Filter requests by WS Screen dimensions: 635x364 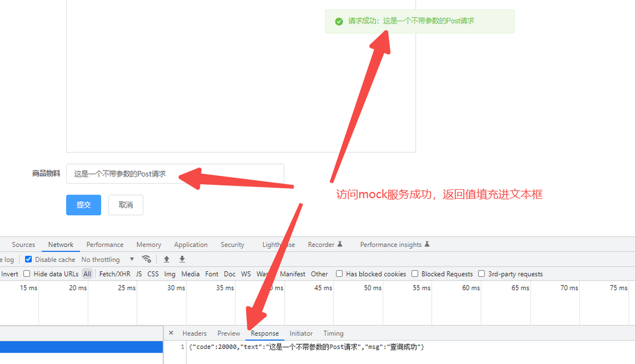(x=246, y=274)
